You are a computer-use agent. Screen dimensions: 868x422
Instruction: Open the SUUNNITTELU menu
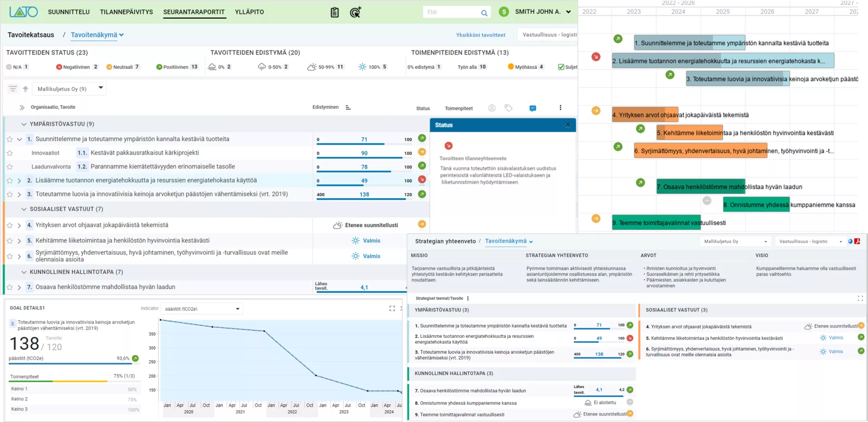point(69,12)
